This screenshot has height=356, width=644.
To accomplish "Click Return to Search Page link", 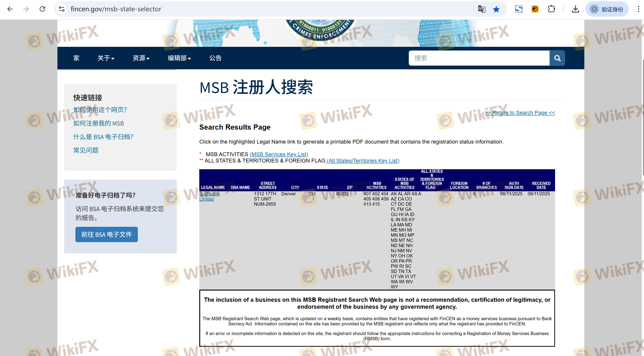I will click(x=519, y=113).
